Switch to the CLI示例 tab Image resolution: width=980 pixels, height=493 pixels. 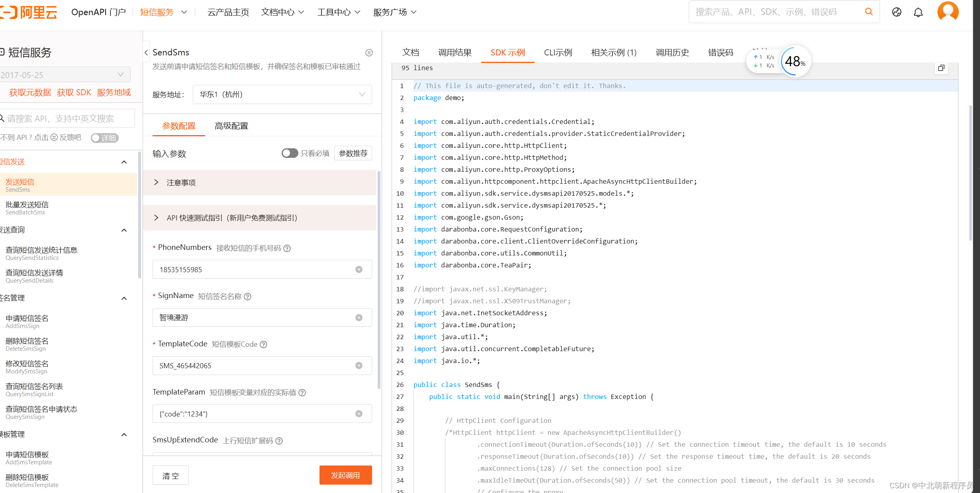coord(558,53)
